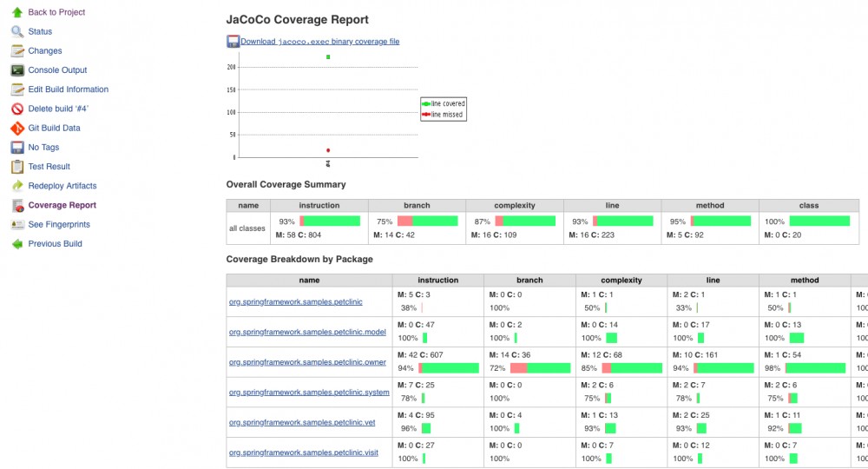
Task: Click the red line missed point in chart
Action: point(328,150)
